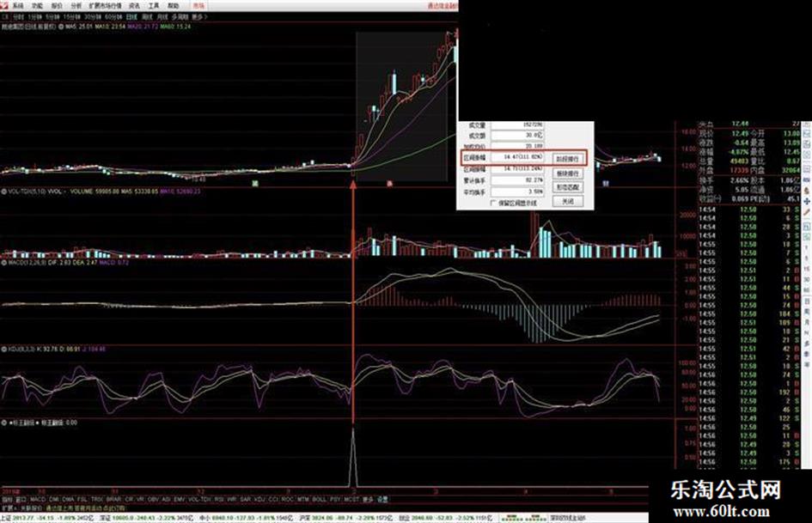The height and width of the screenshot is (523, 812).
Task: Select the VOL-TDX indicator tab
Action: tap(199, 500)
